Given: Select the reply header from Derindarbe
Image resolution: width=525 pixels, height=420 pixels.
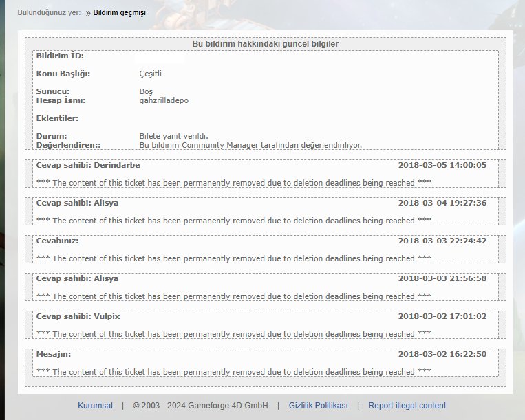Looking at the screenshot, I should tap(88, 165).
